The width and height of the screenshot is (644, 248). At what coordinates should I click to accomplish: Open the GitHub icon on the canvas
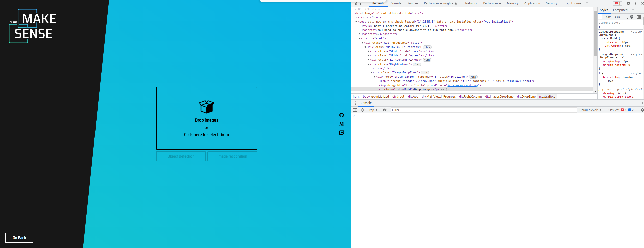pos(341,115)
